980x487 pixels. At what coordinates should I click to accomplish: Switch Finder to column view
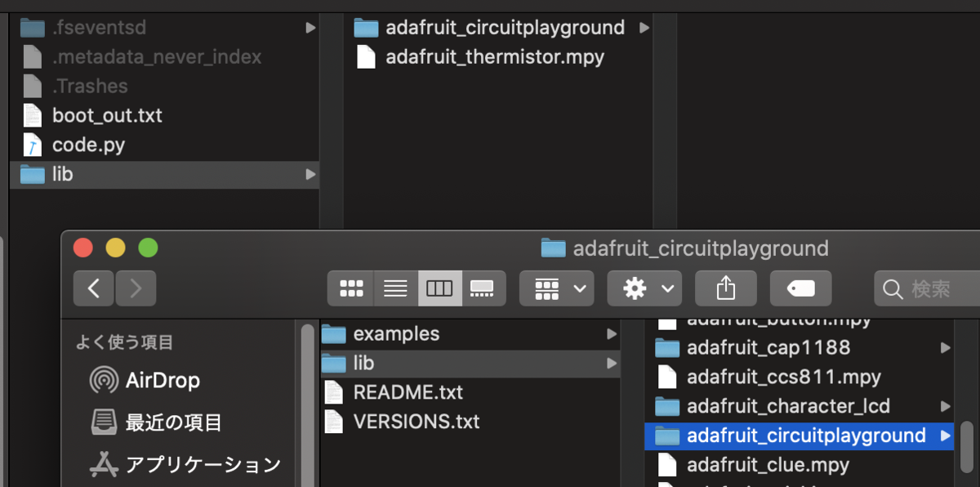439,288
